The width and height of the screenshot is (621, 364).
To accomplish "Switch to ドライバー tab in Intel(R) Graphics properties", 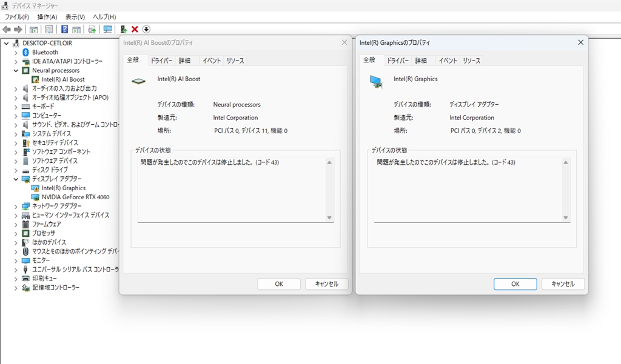I will [398, 61].
